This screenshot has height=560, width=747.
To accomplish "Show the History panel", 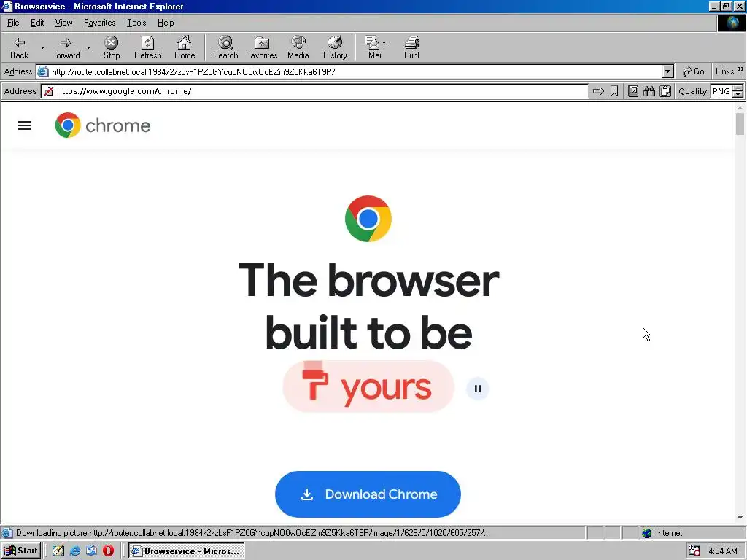I will (x=335, y=47).
